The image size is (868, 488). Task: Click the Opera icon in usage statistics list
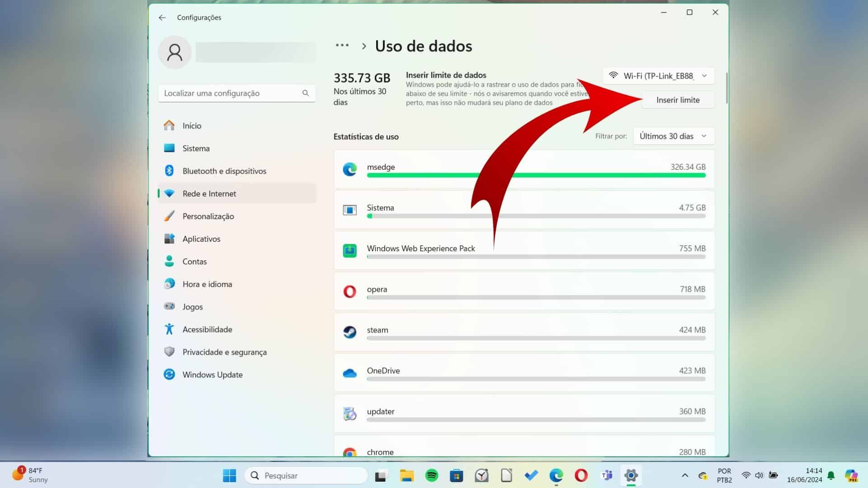[x=350, y=291]
